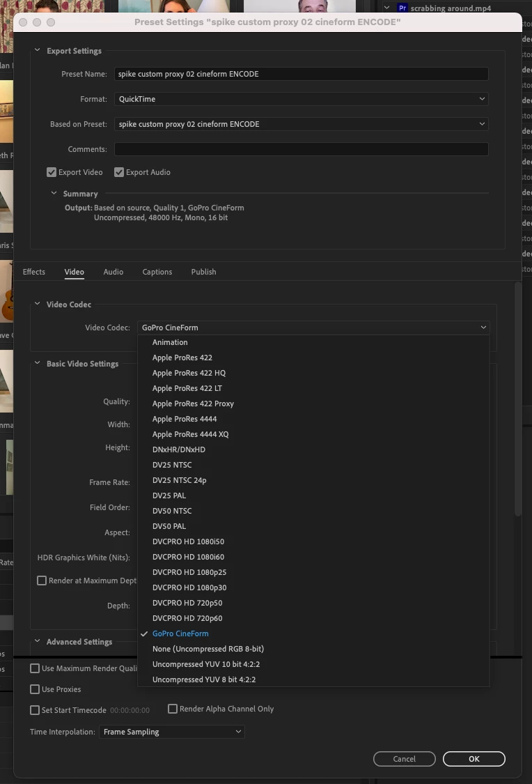Select DVCPRO HD 1080i50 codec
532x784 pixels.
click(314, 541)
